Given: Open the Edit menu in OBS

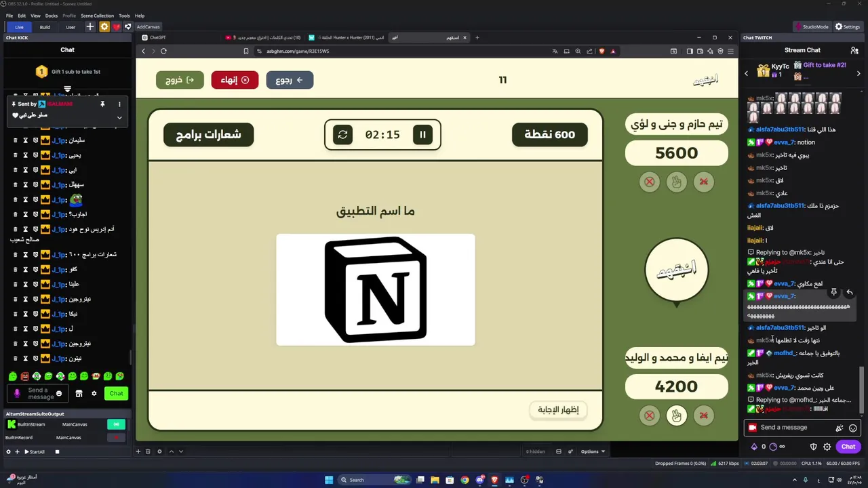Looking at the screenshot, I should (22, 16).
